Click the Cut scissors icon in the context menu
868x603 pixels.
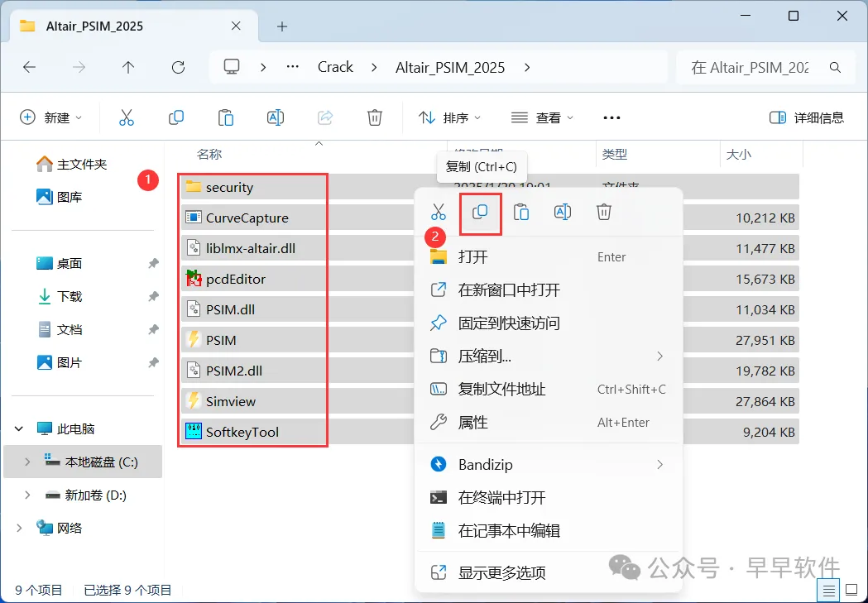(x=438, y=212)
